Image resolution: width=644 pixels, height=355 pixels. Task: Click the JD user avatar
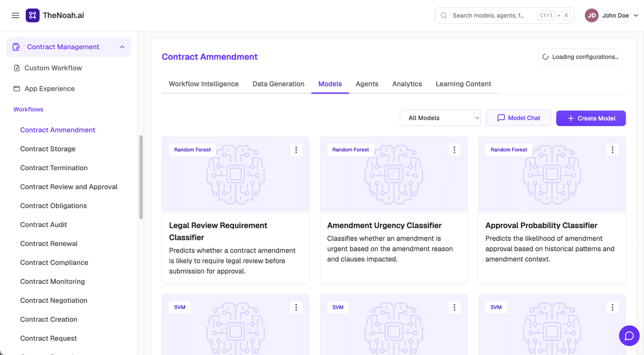point(591,16)
